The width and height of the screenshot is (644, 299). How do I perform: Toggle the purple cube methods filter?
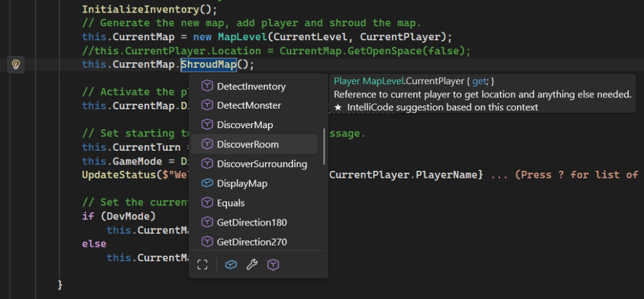pyautogui.click(x=273, y=265)
